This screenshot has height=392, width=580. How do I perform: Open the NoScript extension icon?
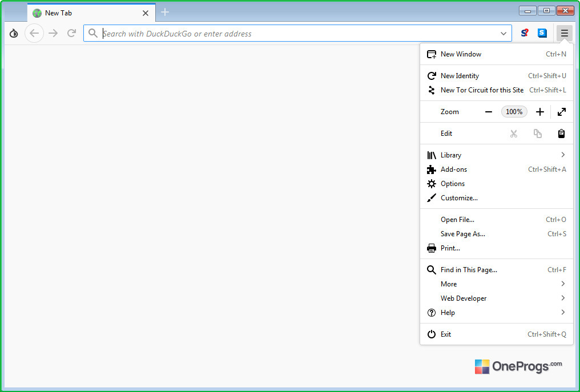pos(525,33)
